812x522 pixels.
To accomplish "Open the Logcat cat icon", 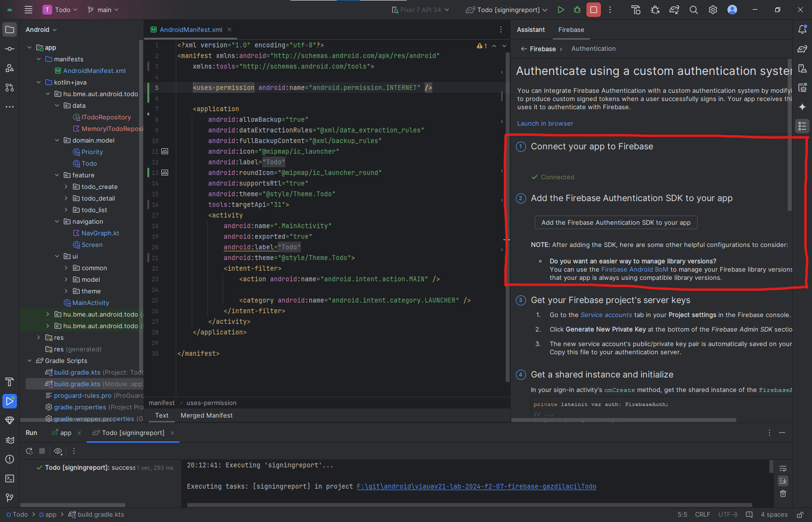I will point(10,440).
